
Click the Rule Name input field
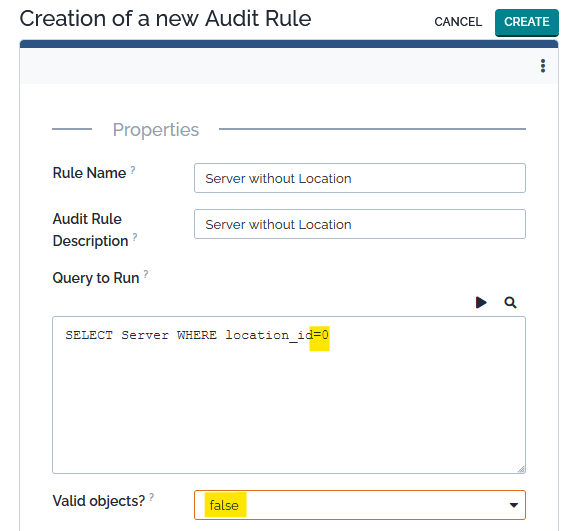pos(360,178)
